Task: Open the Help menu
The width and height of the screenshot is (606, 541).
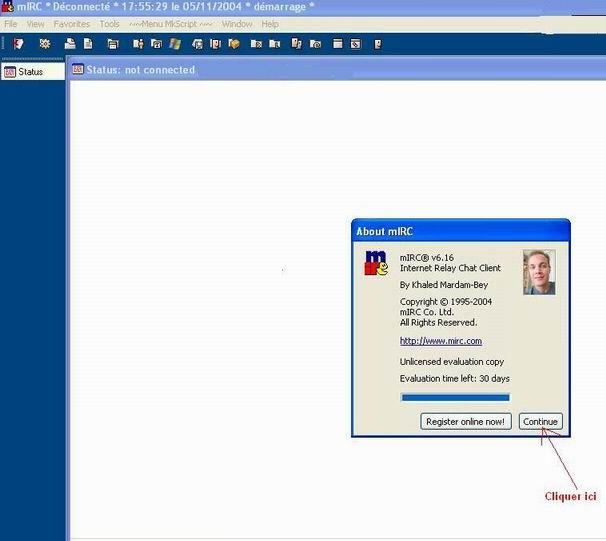Action: pos(270,24)
